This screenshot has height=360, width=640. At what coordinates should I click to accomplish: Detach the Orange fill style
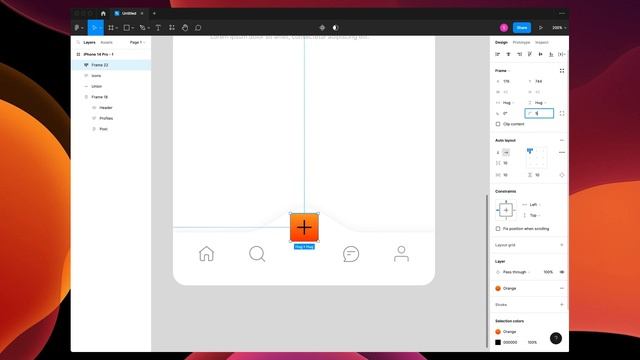pyautogui.click(x=562, y=288)
